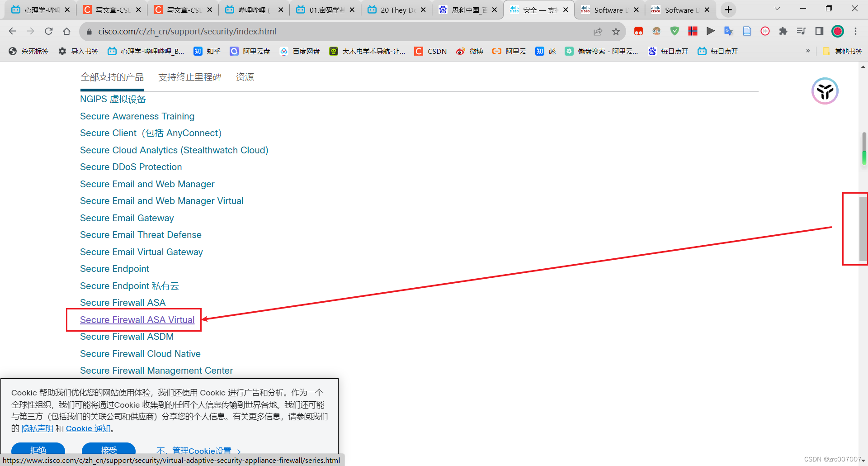
Task: Open Secure Firewall Cloud Native link
Action: pyautogui.click(x=140, y=354)
